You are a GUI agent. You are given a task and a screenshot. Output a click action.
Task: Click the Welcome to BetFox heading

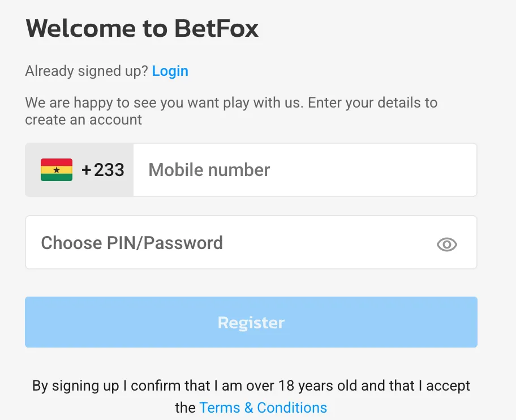[x=142, y=28]
